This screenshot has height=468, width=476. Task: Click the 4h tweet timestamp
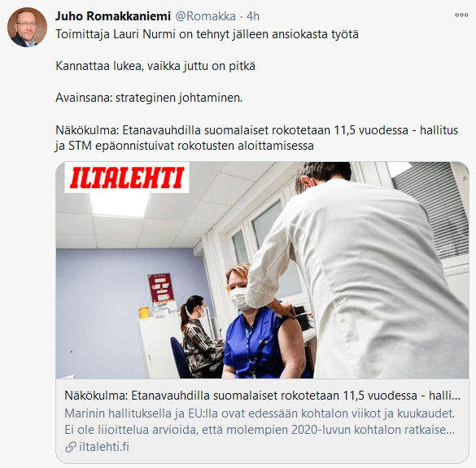253,16
